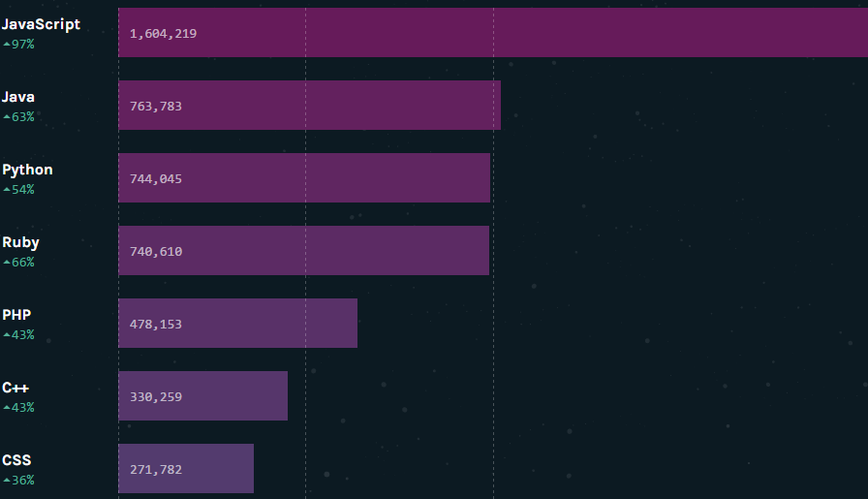Select the Java bar showing 763,783

309,106
